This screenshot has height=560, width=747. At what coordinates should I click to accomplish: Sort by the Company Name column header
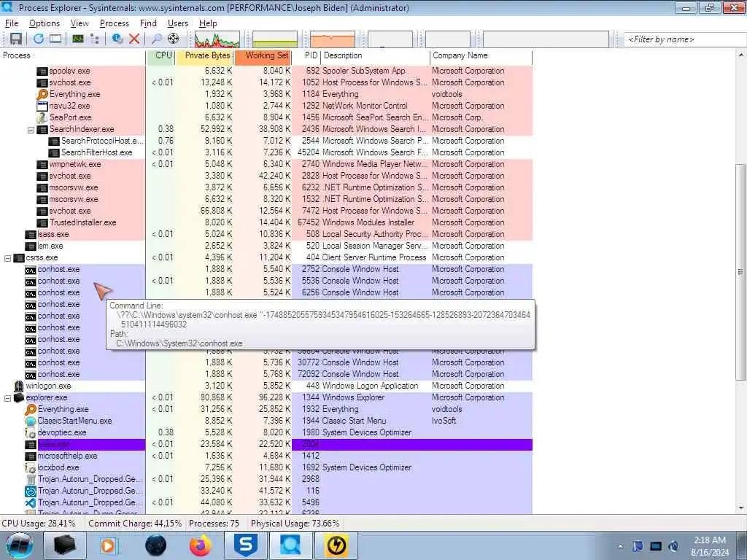click(481, 55)
